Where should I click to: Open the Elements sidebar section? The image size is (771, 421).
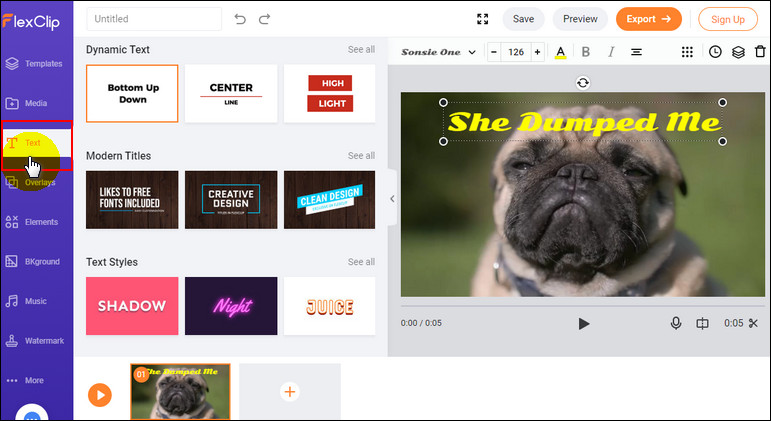coord(32,222)
